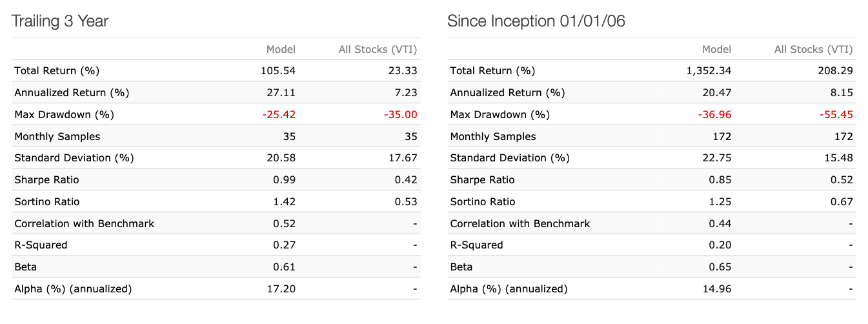Click Sortino Ratio label in Since Inception table
The height and width of the screenshot is (324, 868).
483,202
